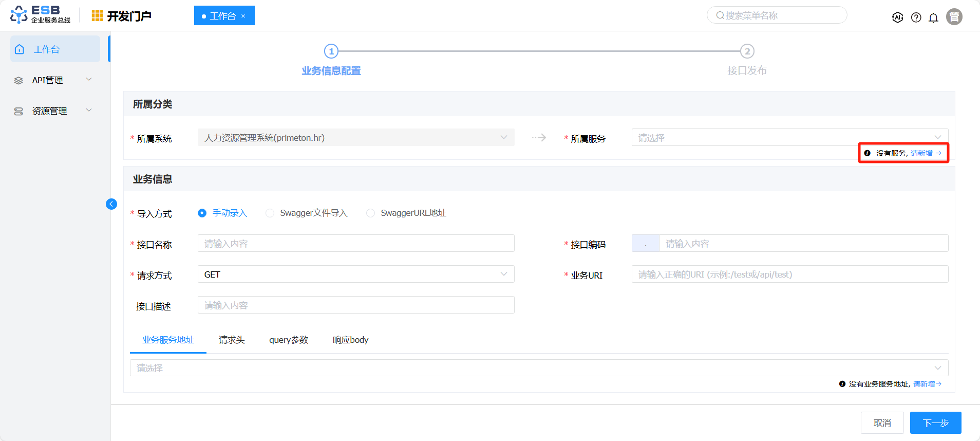980x441 pixels.
Task: Click the ESB logo icon
Action: (x=19, y=15)
